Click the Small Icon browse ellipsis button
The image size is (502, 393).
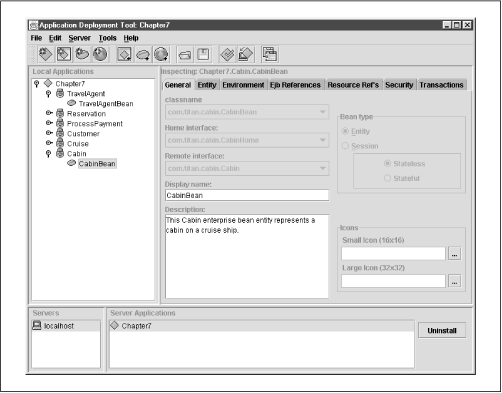click(455, 254)
